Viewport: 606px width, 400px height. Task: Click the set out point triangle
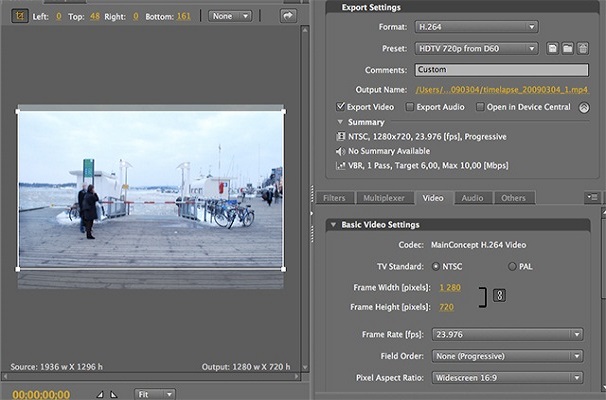[113, 394]
